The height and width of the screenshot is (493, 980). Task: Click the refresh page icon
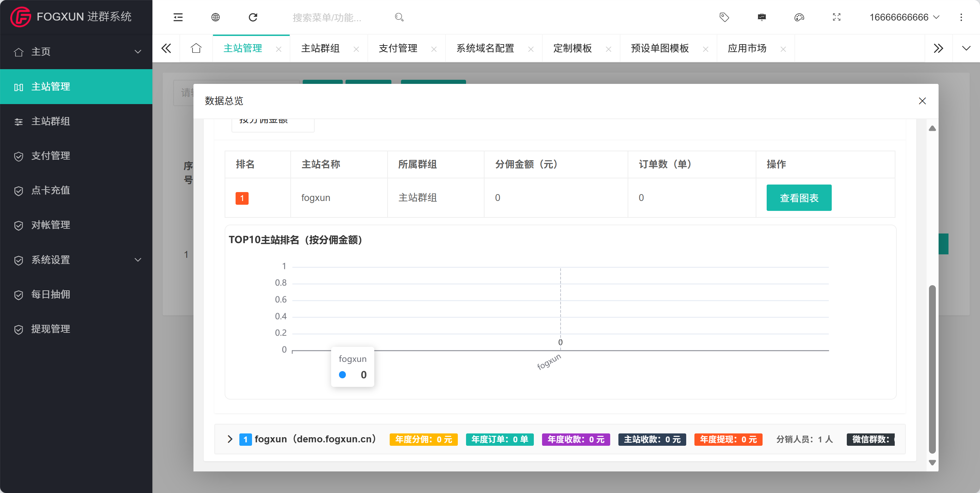click(253, 17)
